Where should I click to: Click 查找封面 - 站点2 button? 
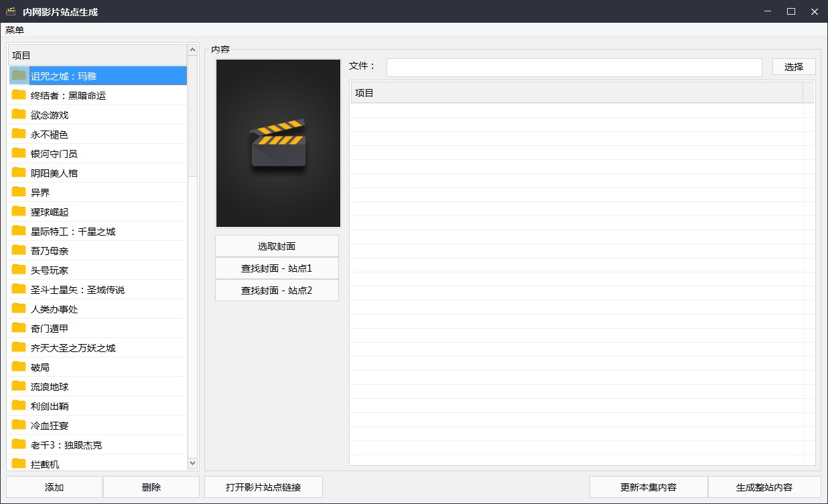pos(277,290)
